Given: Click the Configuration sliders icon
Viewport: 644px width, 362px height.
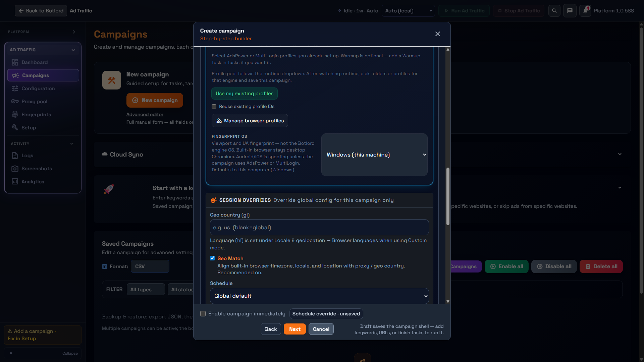Looking at the screenshot, I should 15,88.
